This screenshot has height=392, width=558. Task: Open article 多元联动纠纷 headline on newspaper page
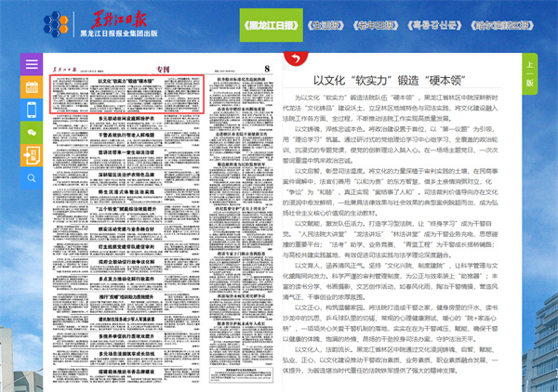coord(126,119)
